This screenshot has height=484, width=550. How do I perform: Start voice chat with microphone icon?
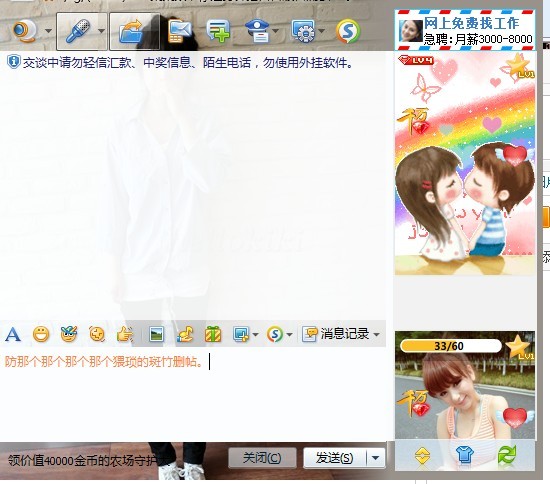(78, 31)
